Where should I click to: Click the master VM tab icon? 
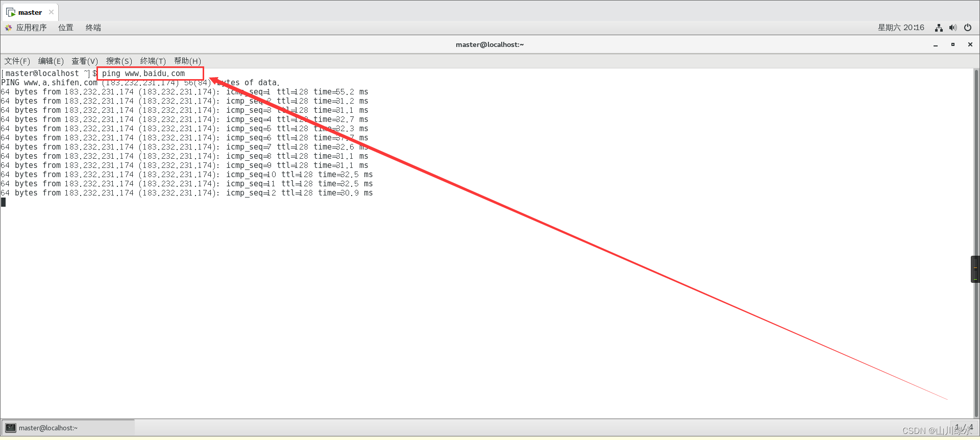11,12
